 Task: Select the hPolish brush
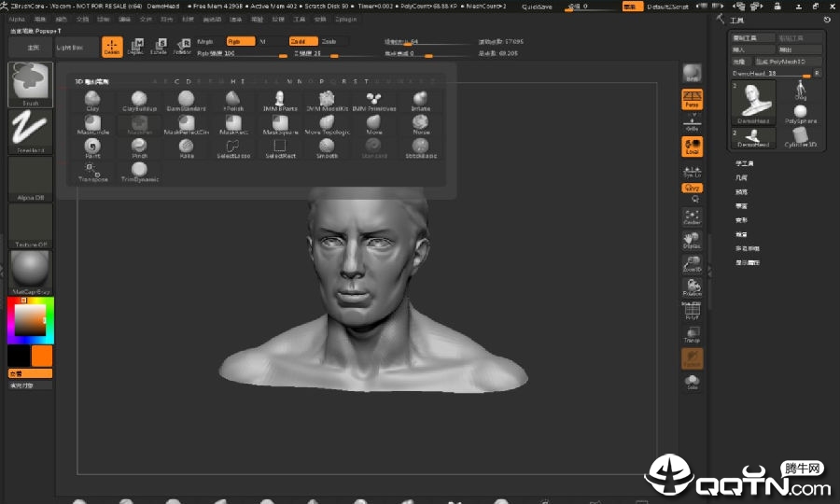click(x=233, y=101)
